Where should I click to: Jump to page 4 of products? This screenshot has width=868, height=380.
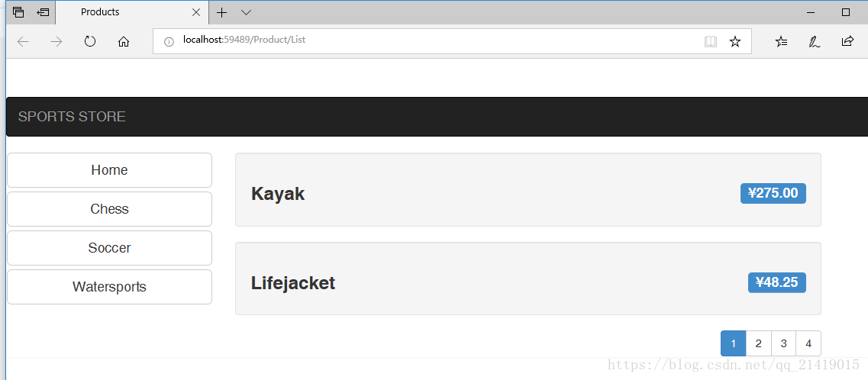808,343
